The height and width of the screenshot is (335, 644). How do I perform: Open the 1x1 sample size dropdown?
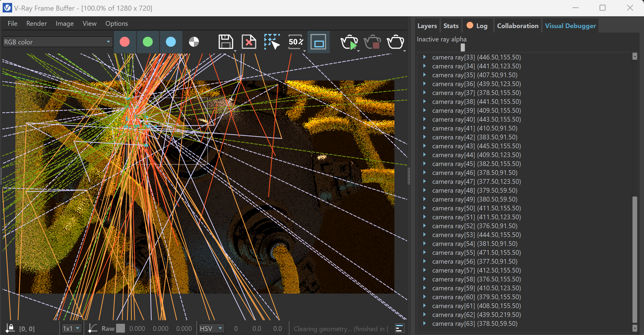[x=71, y=328]
